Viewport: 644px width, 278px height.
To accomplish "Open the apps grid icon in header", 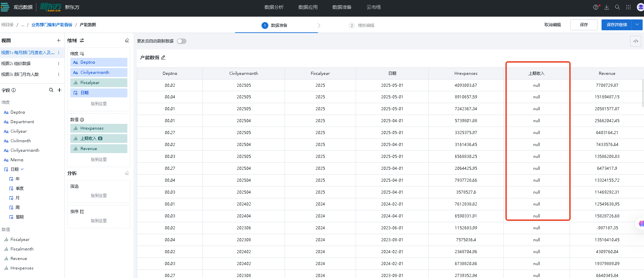I will tap(628, 7).
